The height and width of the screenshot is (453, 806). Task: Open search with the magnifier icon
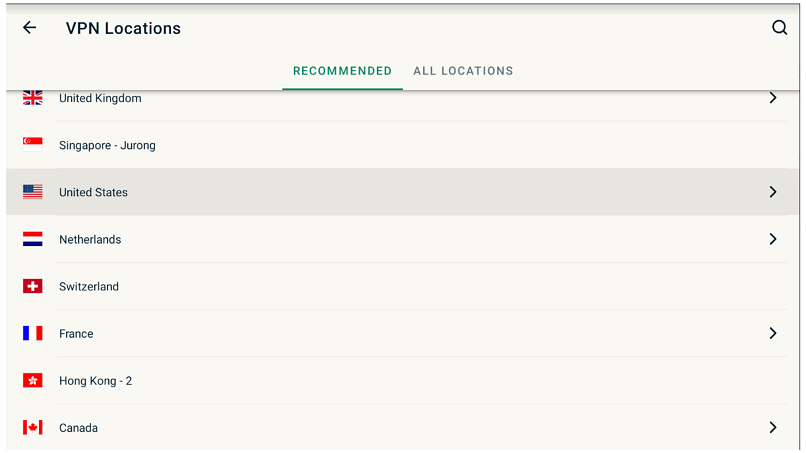[x=779, y=27]
